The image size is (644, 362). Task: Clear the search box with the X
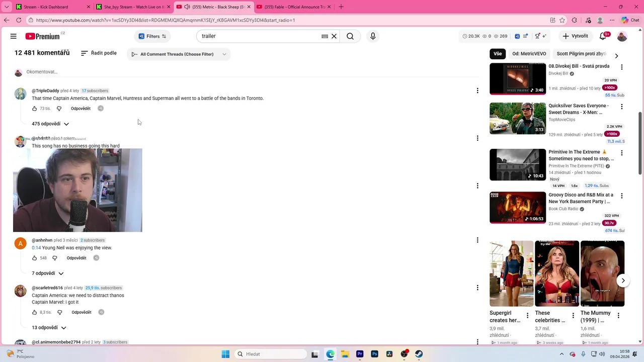pos(334,36)
